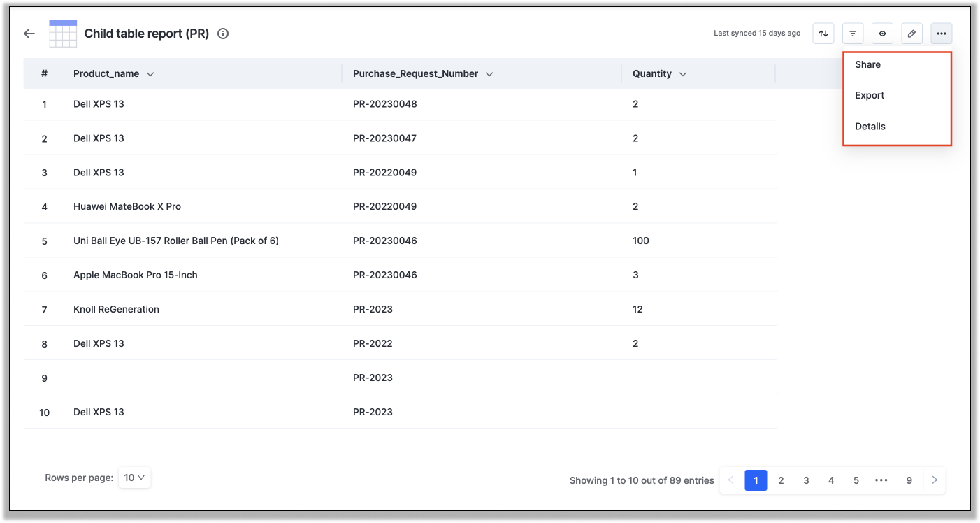Go to page 9
980x523 pixels.
pyautogui.click(x=909, y=480)
